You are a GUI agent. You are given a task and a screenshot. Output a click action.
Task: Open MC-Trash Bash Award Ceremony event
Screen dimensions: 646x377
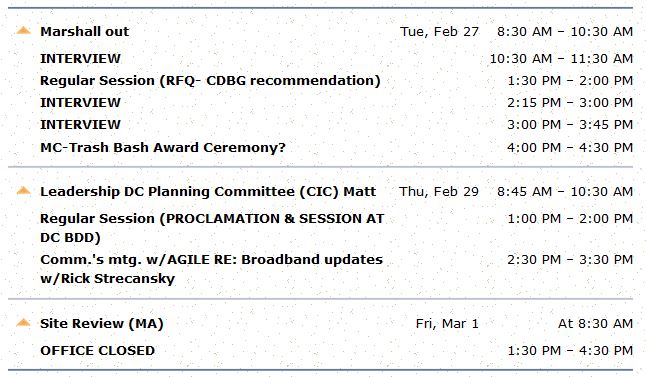163,148
